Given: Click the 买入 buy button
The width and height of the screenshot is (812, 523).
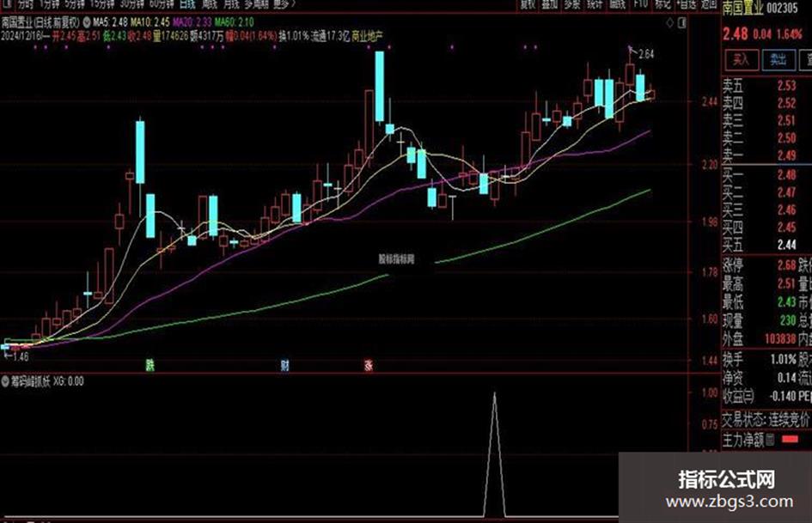Looking at the screenshot, I should coord(741,60).
